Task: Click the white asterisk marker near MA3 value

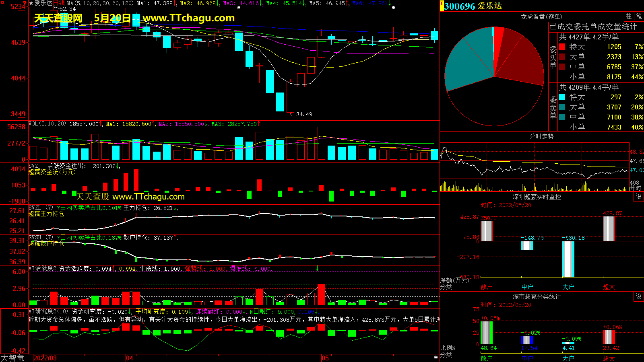Action: click(239, 7)
